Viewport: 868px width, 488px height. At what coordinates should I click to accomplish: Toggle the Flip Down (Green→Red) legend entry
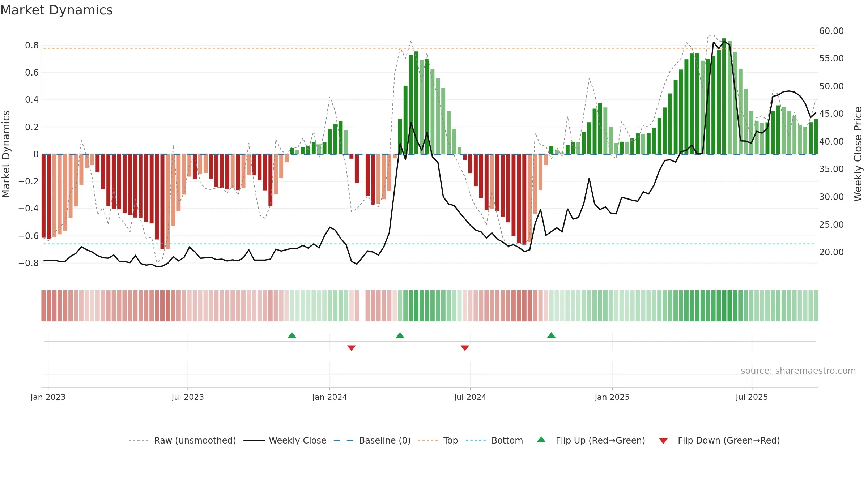point(719,440)
